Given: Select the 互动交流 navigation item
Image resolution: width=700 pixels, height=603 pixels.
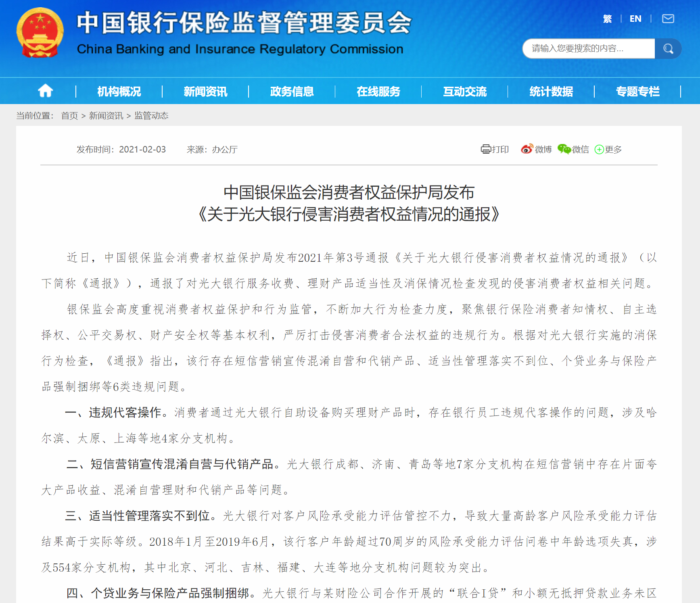Looking at the screenshot, I should [x=465, y=92].
